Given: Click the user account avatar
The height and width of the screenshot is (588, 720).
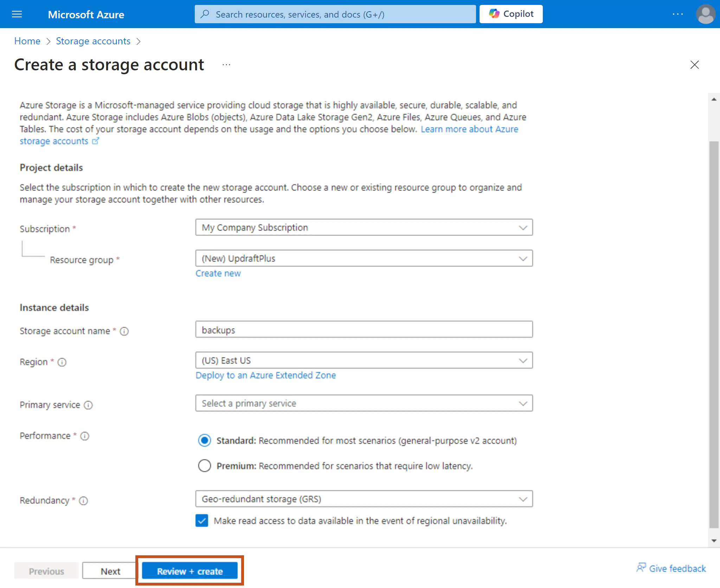Looking at the screenshot, I should [705, 14].
